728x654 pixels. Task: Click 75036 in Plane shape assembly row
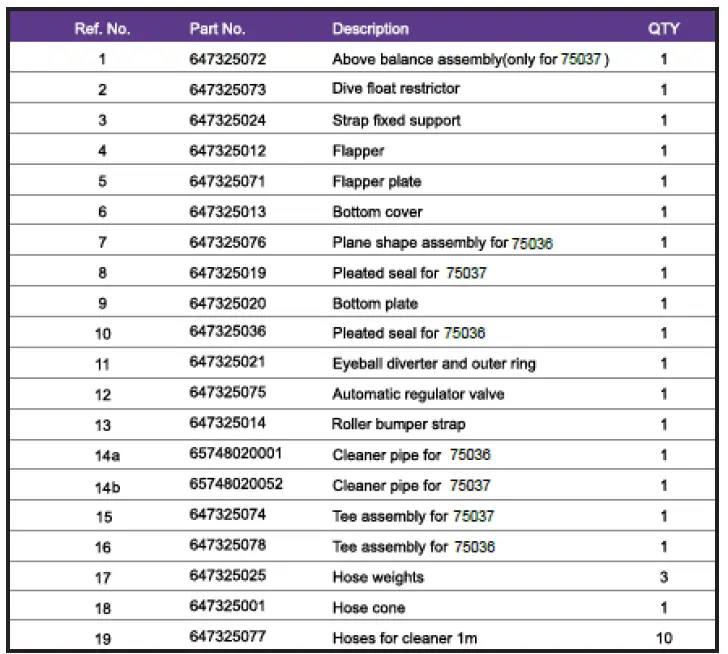coord(532,243)
